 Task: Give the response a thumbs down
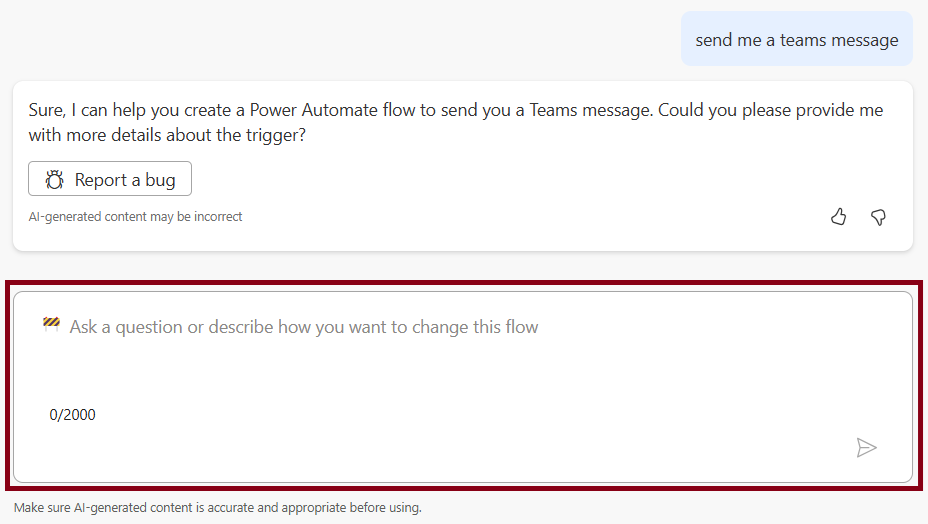(x=878, y=217)
